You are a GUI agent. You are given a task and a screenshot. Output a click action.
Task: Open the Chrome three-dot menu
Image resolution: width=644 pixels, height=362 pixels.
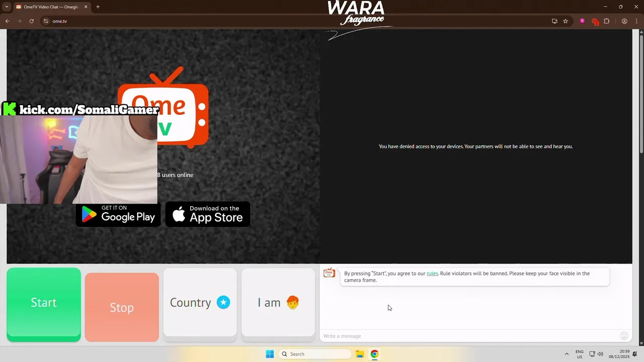[637, 21]
